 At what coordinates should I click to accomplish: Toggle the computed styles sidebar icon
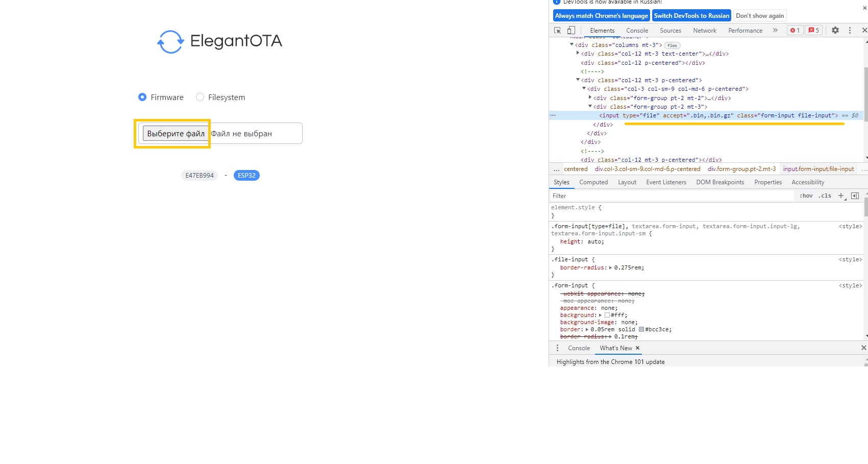coord(855,196)
